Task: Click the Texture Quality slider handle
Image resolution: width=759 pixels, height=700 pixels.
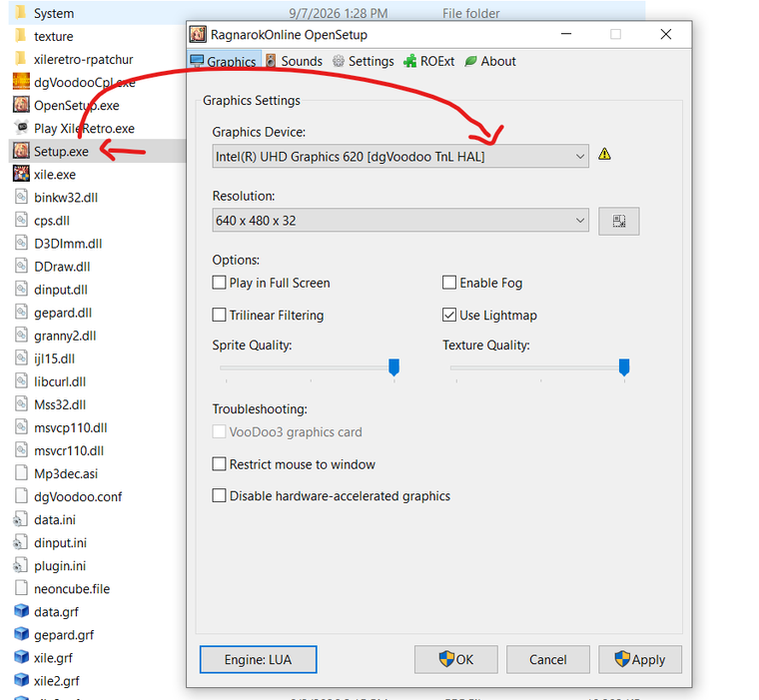Action: (624, 366)
